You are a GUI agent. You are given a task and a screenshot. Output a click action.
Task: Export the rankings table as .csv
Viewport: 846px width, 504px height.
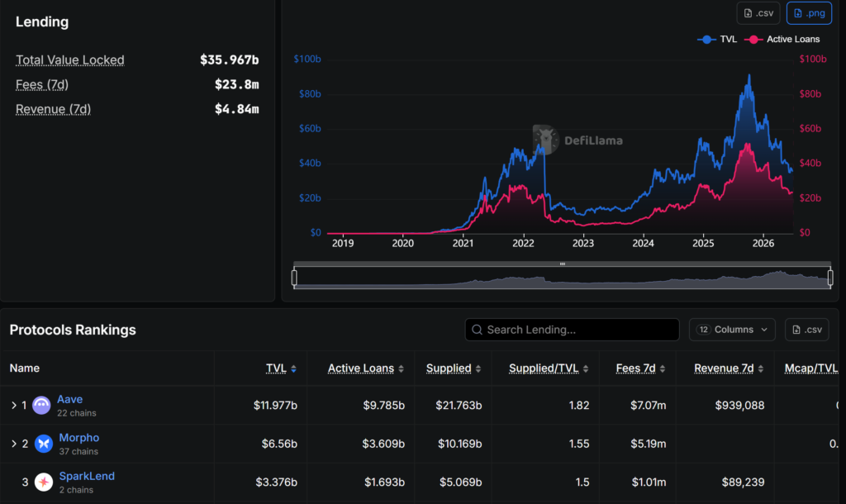806,330
